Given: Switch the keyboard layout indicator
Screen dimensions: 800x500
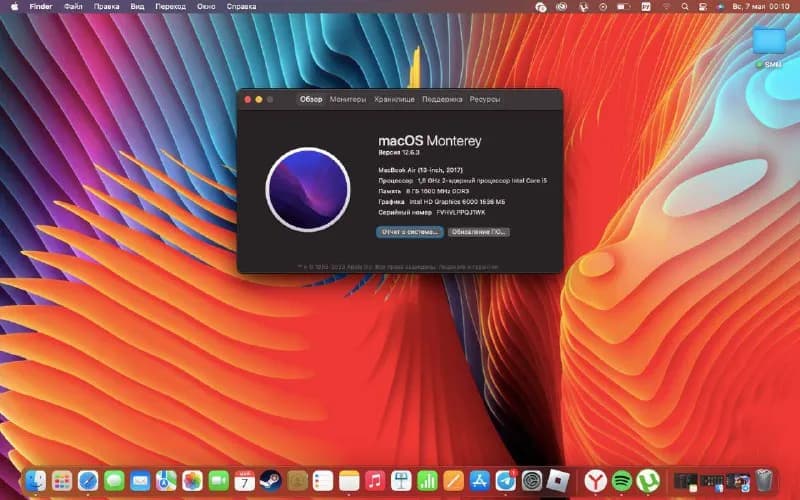Looking at the screenshot, I should tap(646, 7).
